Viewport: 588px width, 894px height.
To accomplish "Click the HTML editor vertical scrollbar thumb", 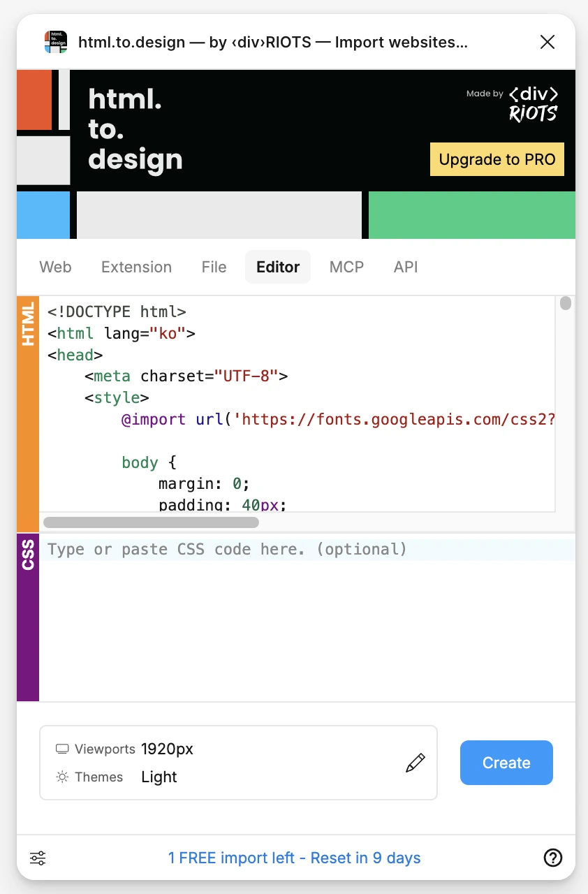I will point(566,303).
